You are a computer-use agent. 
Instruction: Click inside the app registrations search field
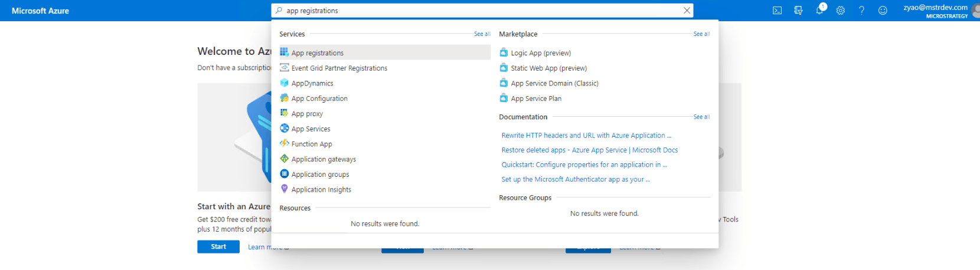(x=482, y=11)
